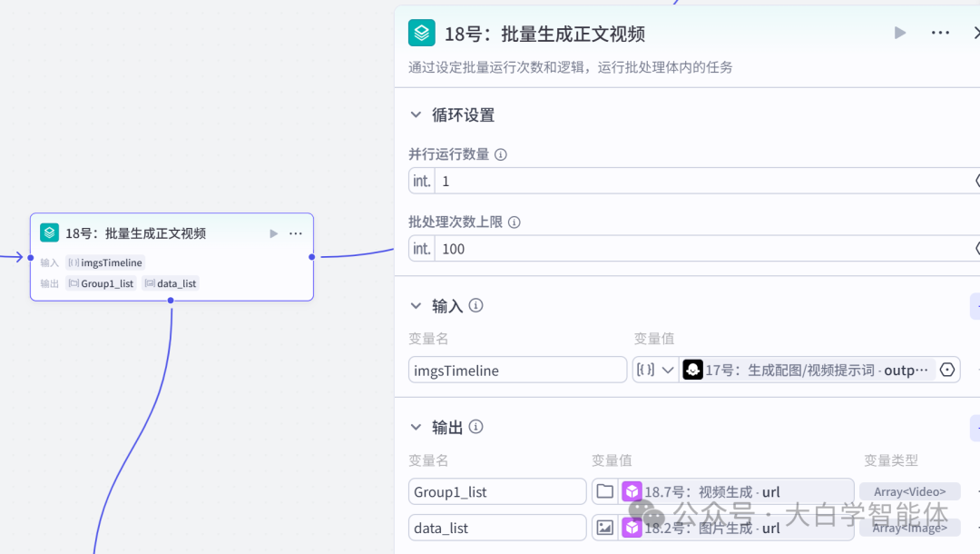
Task: Click the Array<Video> type tag
Action: tap(909, 491)
